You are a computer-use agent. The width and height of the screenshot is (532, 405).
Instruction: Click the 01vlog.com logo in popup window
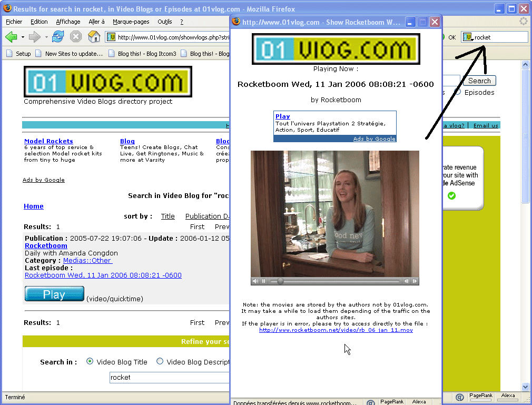click(336, 49)
